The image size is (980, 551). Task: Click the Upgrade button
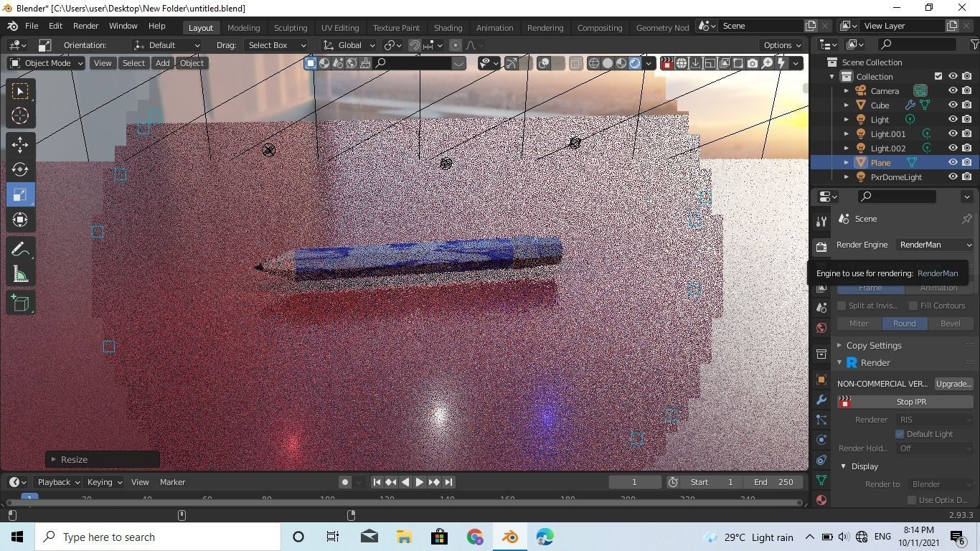tap(953, 384)
